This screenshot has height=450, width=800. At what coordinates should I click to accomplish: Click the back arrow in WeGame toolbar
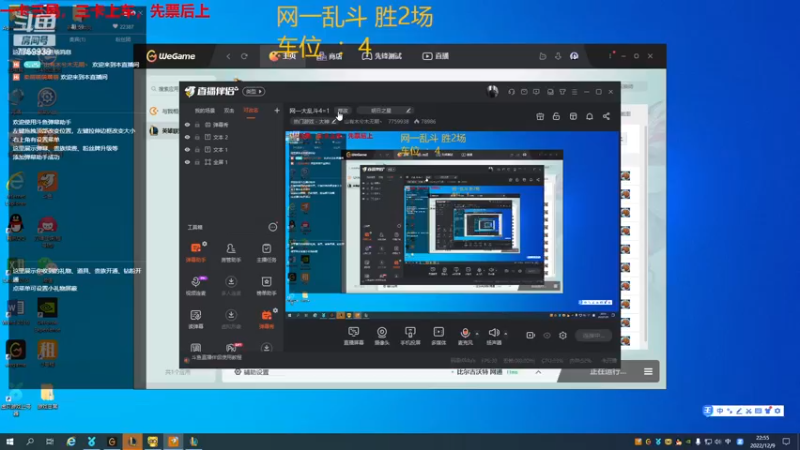tap(228, 56)
